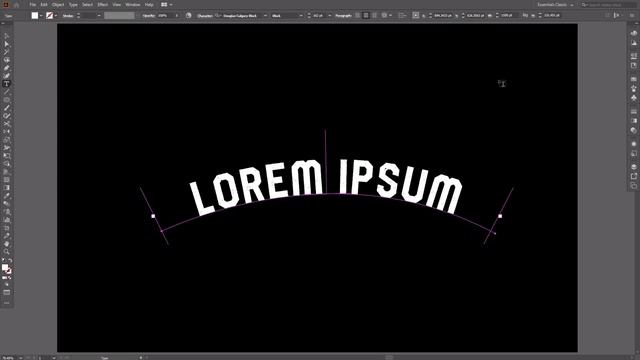Click the Paragraph panel link

(x=343, y=16)
